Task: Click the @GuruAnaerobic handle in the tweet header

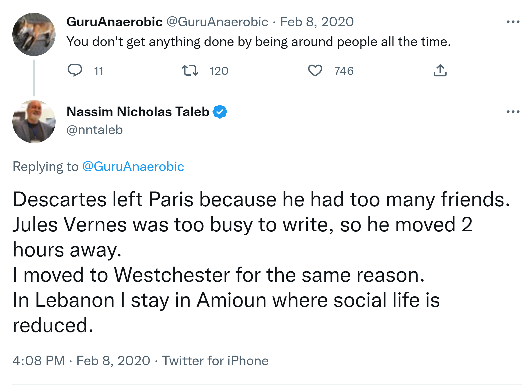Action: click(217, 22)
